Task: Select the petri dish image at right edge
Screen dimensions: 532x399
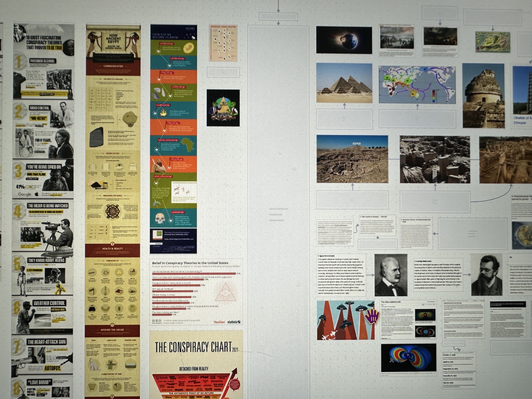Action: click(522, 235)
